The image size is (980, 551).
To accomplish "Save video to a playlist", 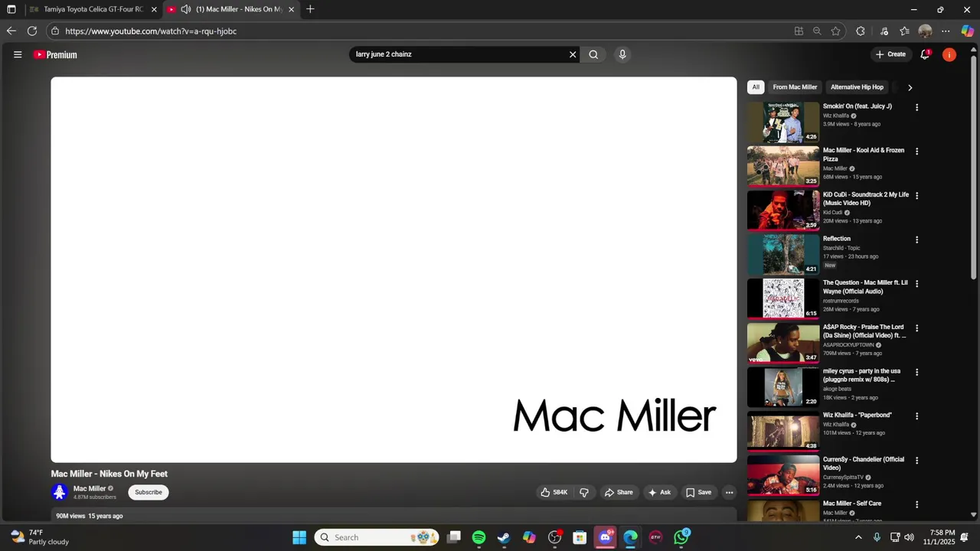I will tap(698, 492).
